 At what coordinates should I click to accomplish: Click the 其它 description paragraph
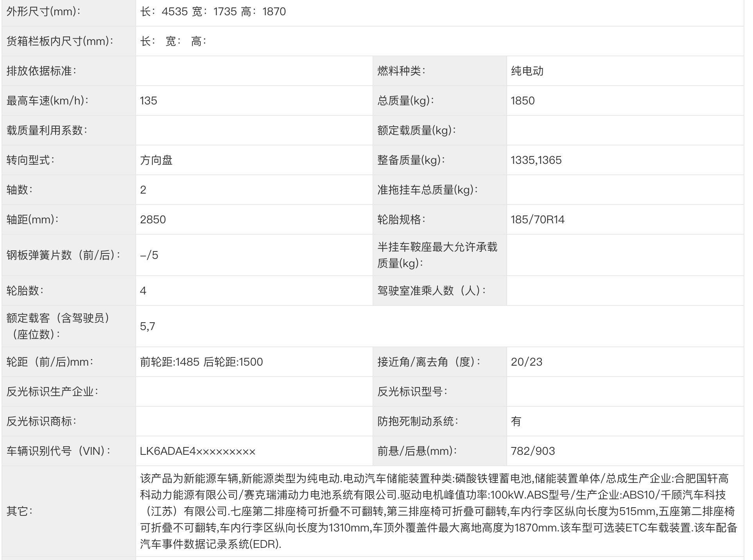point(438,511)
